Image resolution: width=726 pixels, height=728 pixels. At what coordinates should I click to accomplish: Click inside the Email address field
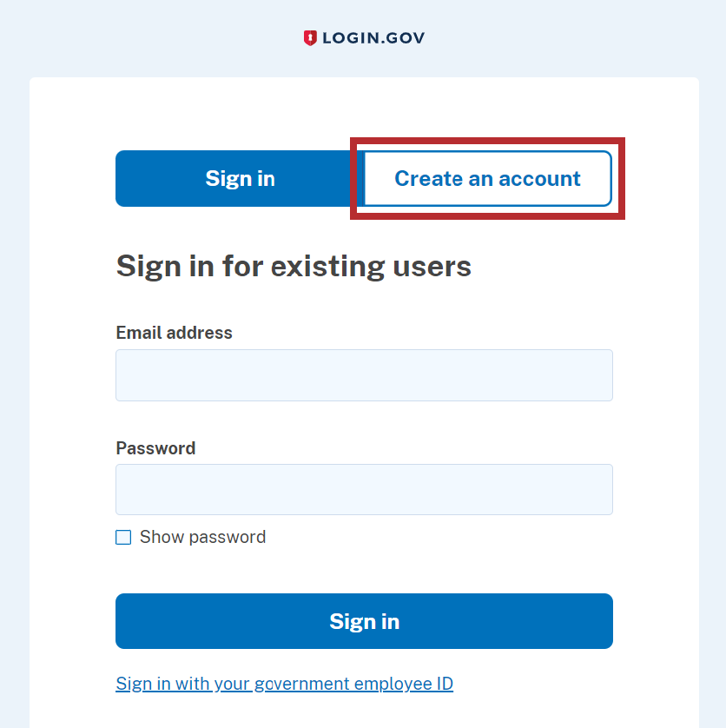[x=364, y=374]
